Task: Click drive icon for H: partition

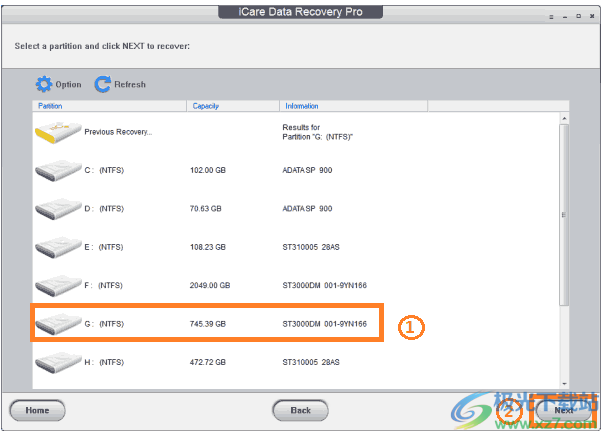Action: tap(58, 363)
